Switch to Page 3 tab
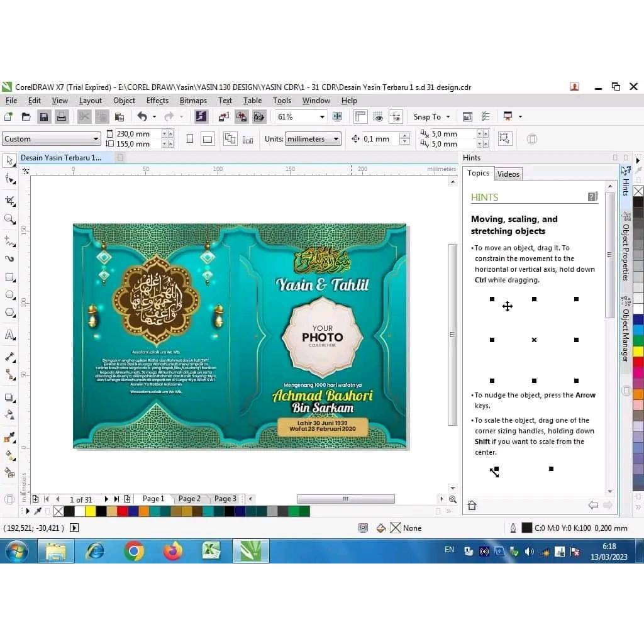Image resolution: width=644 pixels, height=644 pixels. [225, 499]
